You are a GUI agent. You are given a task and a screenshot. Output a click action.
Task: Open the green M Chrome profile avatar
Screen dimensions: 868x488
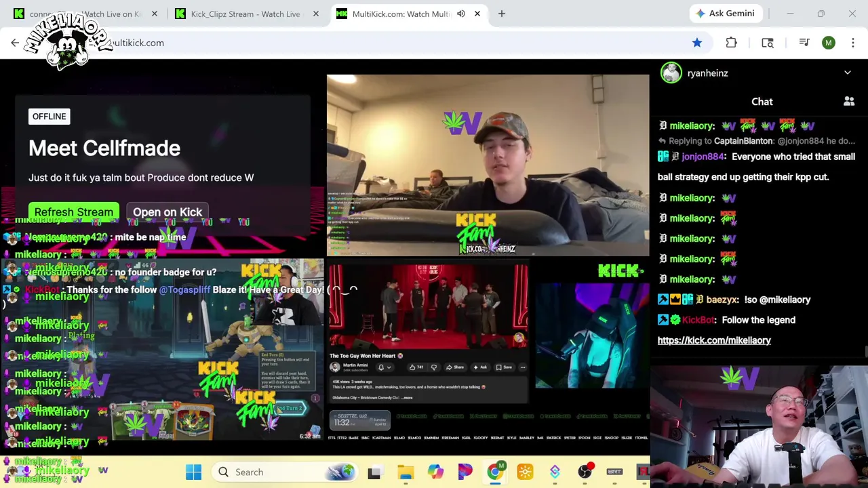coord(829,43)
